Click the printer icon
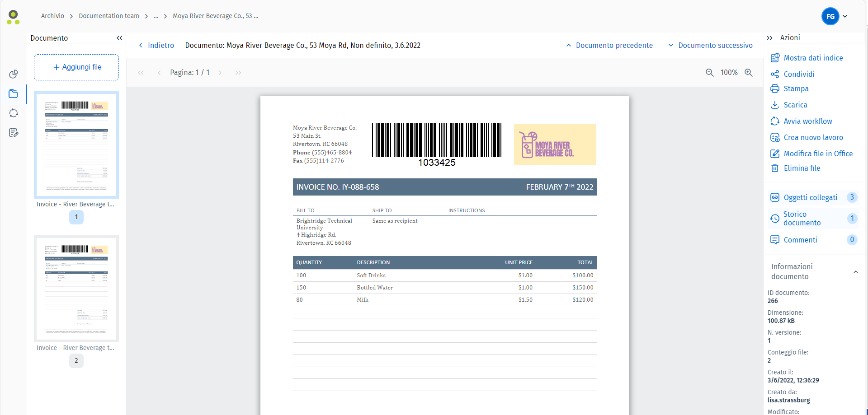 [775, 89]
